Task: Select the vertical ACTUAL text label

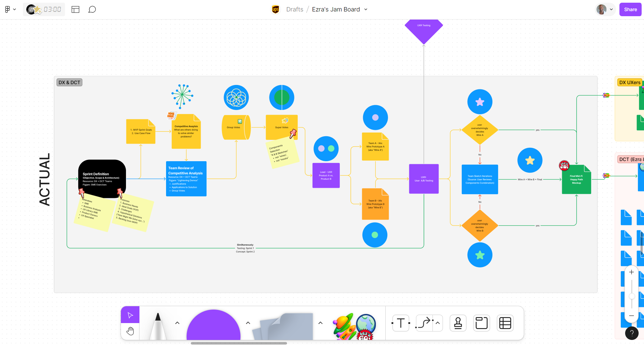Action: 44,179
